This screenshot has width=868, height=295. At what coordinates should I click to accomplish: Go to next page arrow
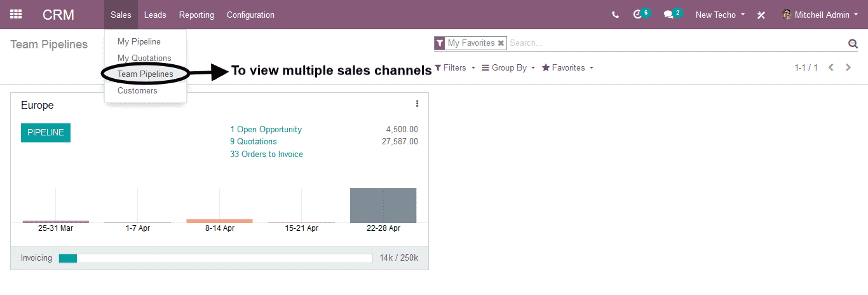pos(848,67)
